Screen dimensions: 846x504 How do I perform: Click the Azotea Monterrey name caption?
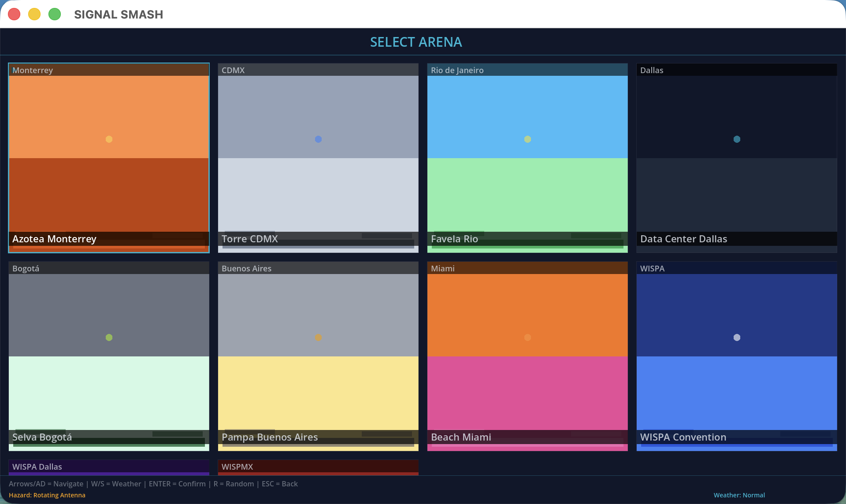(54, 239)
